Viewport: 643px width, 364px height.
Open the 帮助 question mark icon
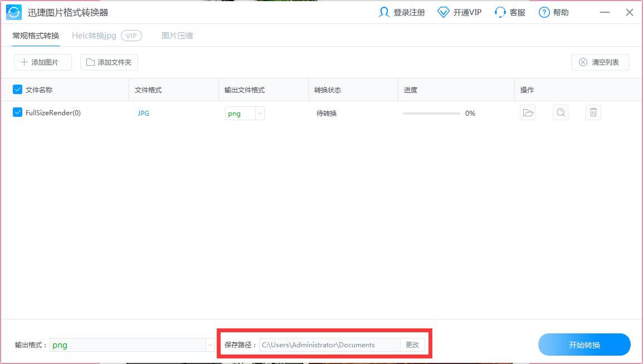click(x=544, y=12)
